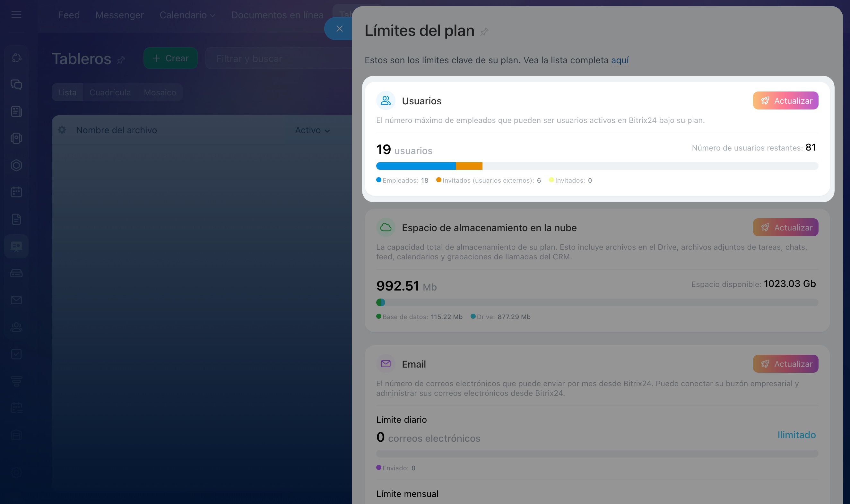Click the hamburger menu icon in sidebar
This screenshot has height=504, width=850.
point(16,14)
